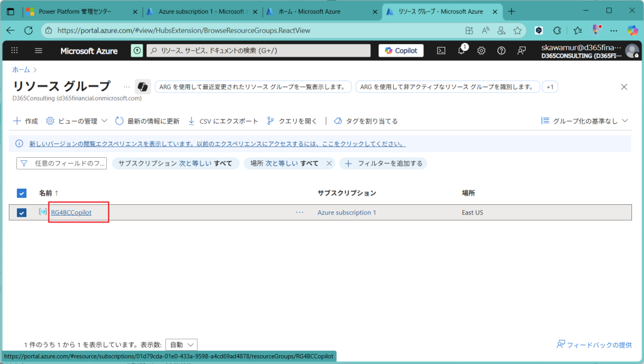Open サブスクリプション filter pill

pyautogui.click(x=175, y=163)
